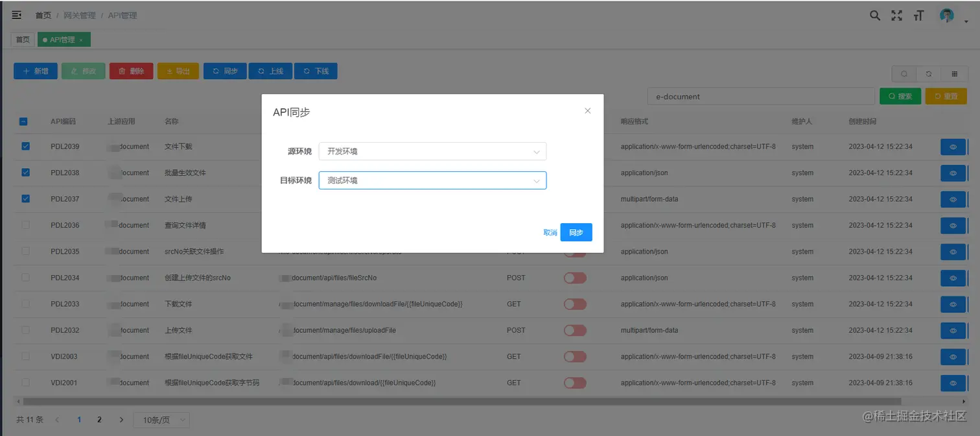Check the checkbox for row PDL2032
The height and width of the screenshot is (436, 980).
[x=26, y=330]
